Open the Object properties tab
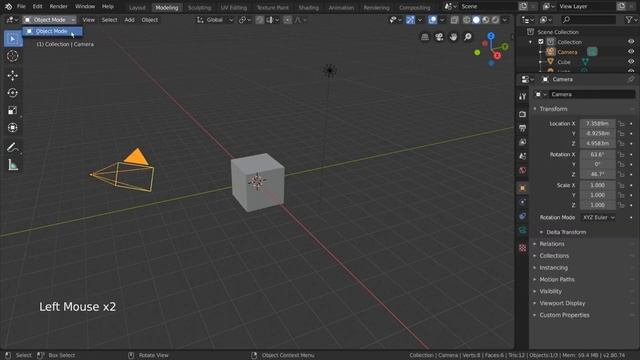 pos(522,188)
